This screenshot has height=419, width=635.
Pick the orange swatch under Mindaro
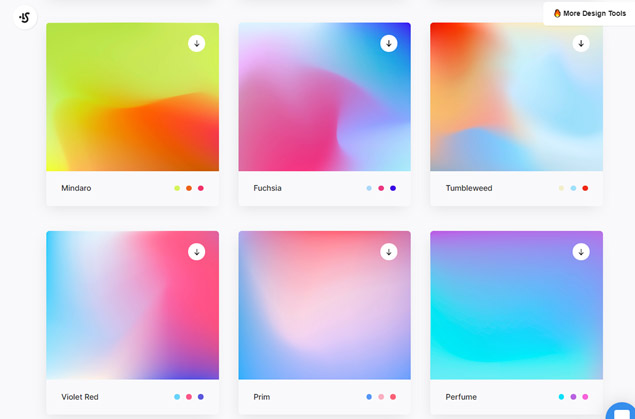(189, 188)
